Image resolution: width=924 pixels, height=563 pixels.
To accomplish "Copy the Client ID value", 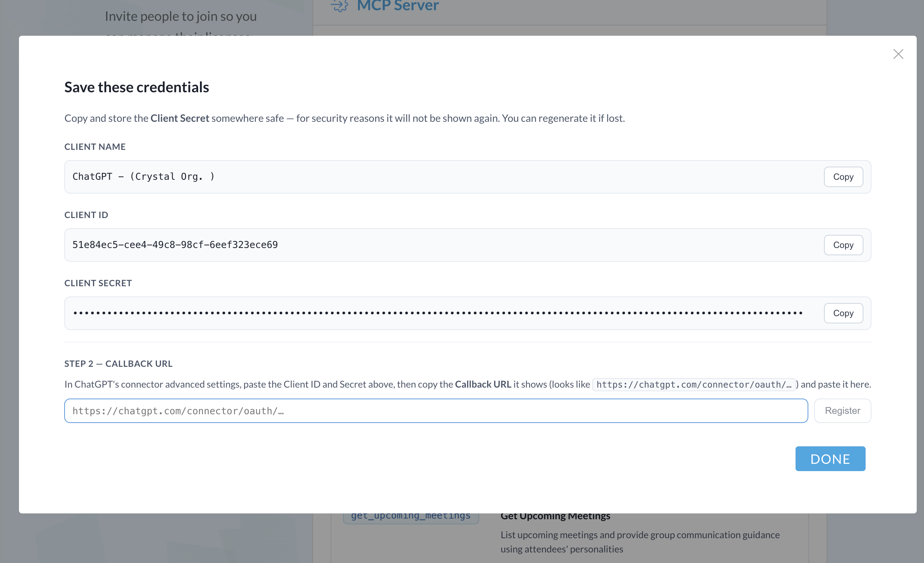I will coord(843,245).
